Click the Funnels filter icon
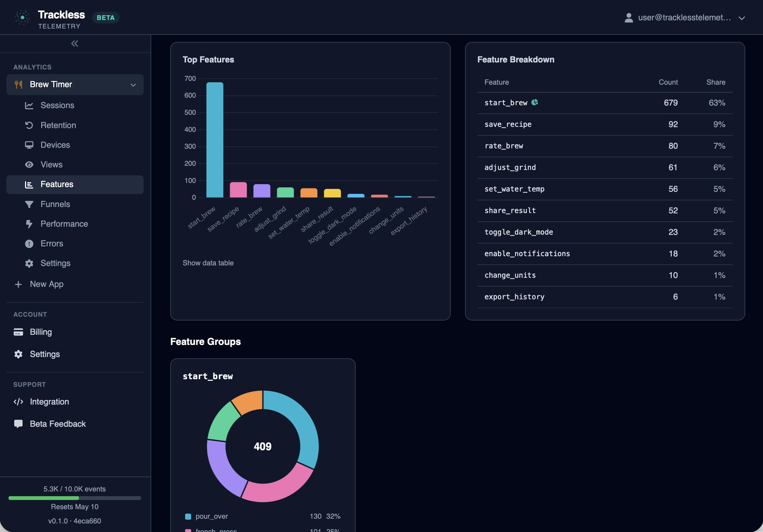 coord(29,204)
